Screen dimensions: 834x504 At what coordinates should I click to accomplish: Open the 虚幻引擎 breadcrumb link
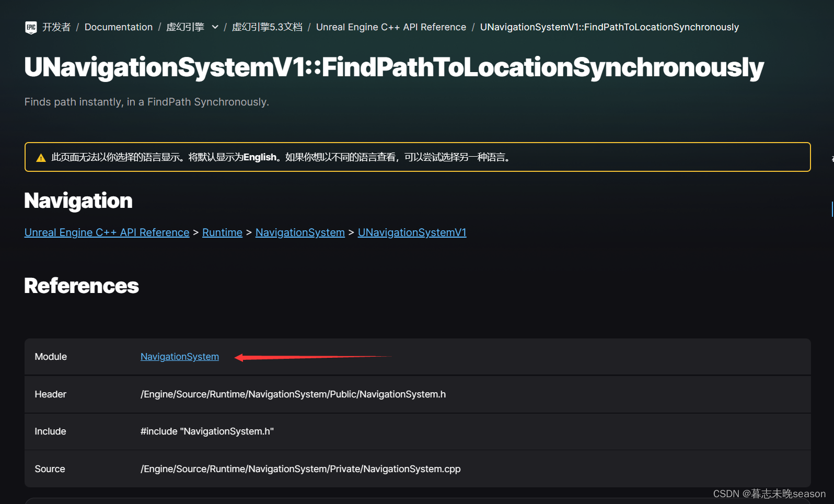[x=185, y=27]
